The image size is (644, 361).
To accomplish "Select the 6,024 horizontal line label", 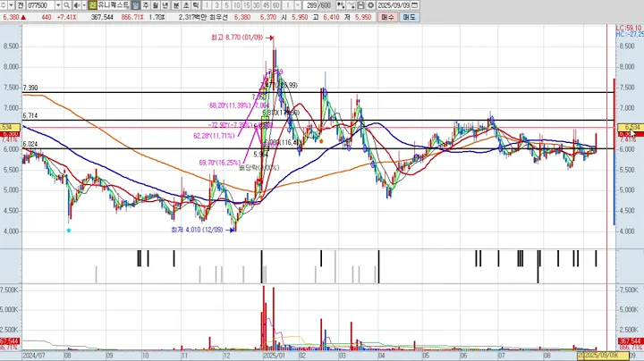I will (30, 144).
